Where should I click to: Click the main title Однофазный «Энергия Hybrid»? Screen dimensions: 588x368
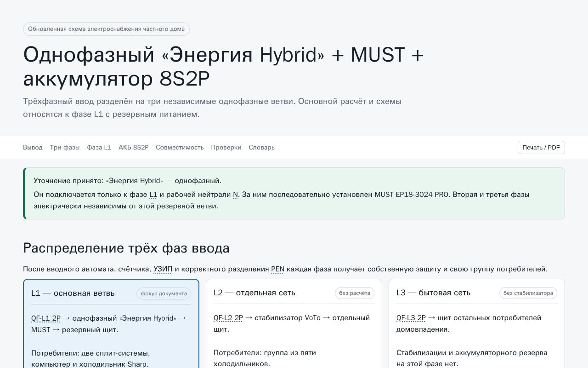(x=223, y=67)
